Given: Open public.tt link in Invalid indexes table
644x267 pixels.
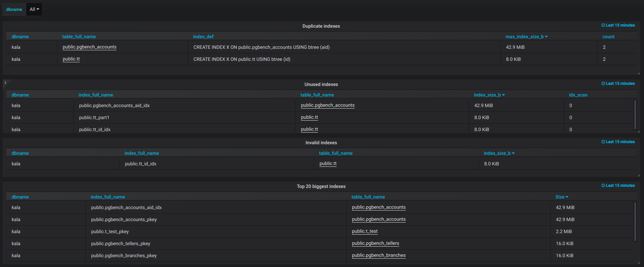Looking at the screenshot, I should tap(328, 164).
